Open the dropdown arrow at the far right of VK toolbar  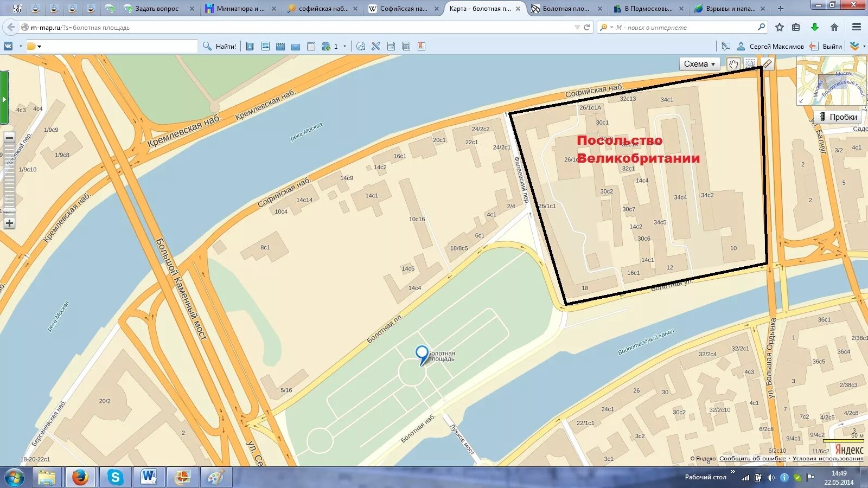(864, 46)
